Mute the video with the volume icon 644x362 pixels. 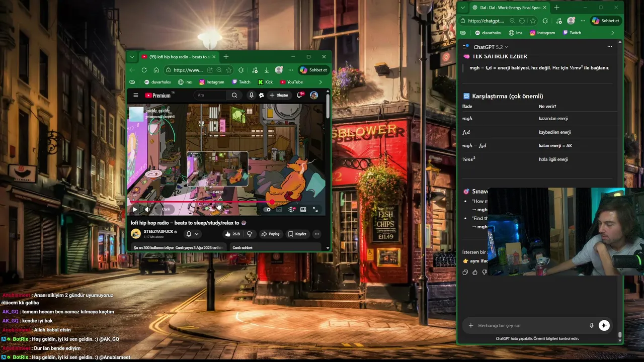(147, 209)
